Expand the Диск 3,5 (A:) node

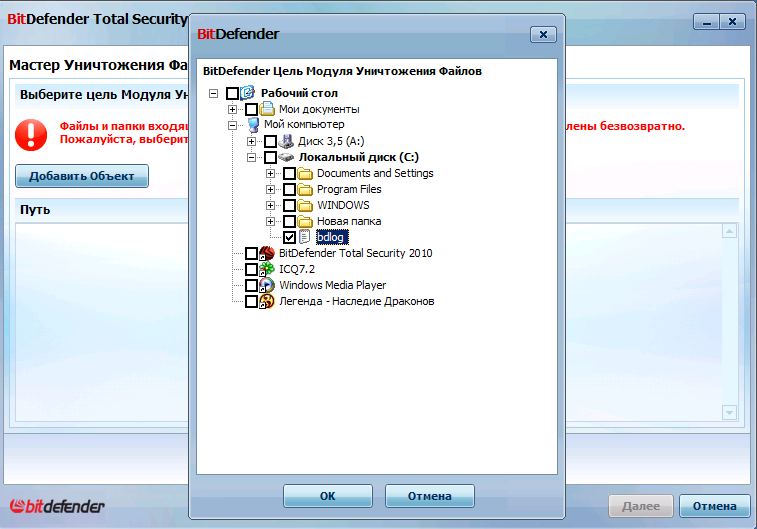pyautogui.click(x=251, y=141)
